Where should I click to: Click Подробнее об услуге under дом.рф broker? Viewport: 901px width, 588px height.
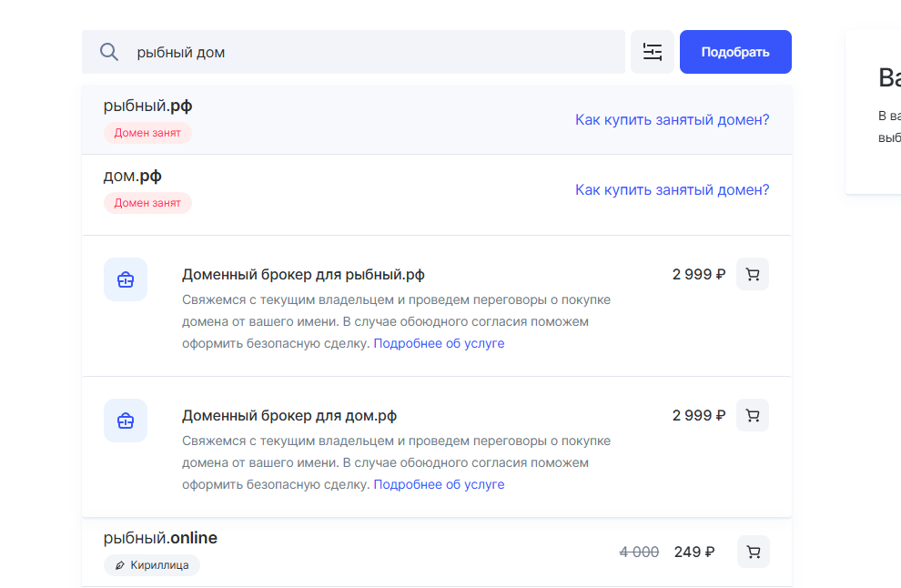point(440,483)
